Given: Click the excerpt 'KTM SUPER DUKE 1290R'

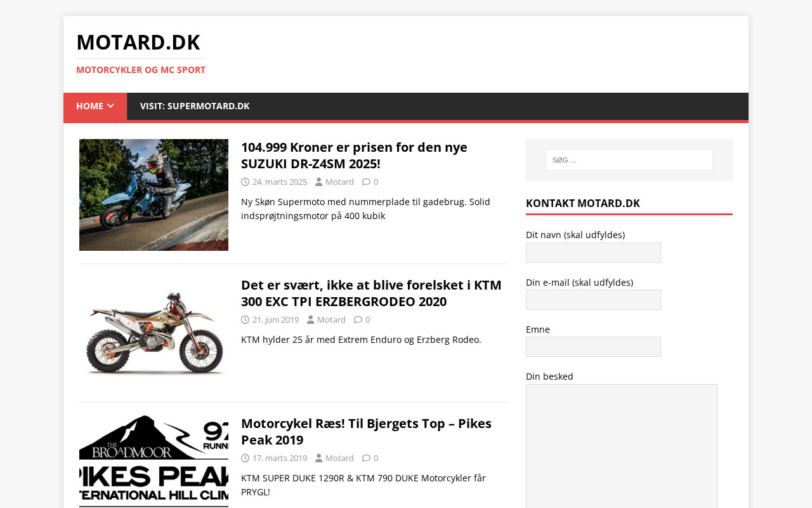Looking at the screenshot, I should [x=363, y=485].
